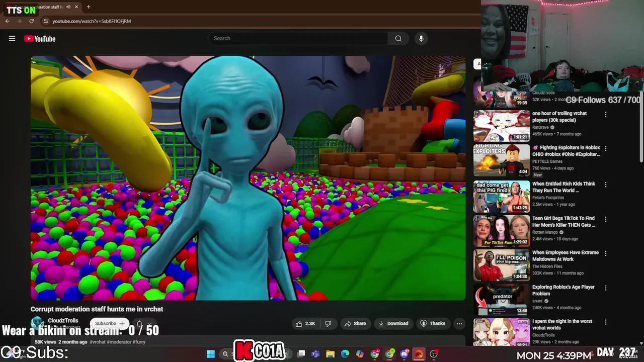Screen dimensions: 644x362
Task: Like the video with 2.3K likes
Action: (x=305, y=323)
